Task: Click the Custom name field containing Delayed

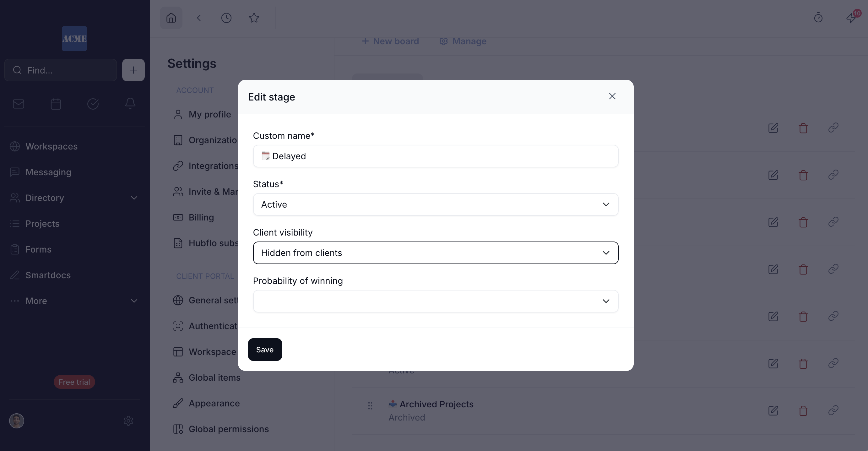Action: click(435, 156)
